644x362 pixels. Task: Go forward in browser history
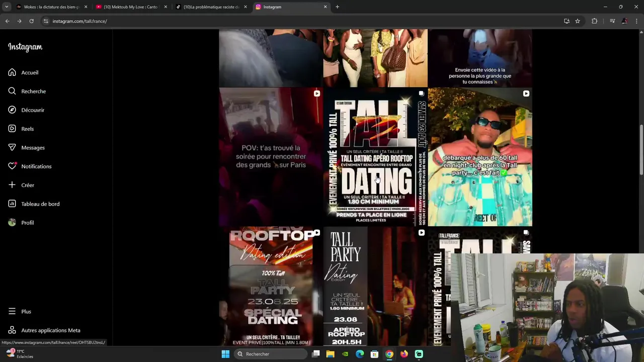click(19, 21)
